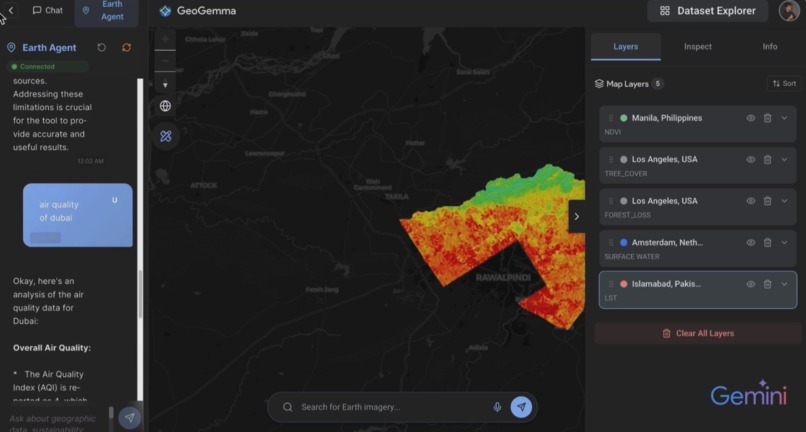This screenshot has width=806, height=432.
Task: Toggle the globe view button
Action: coord(165,106)
